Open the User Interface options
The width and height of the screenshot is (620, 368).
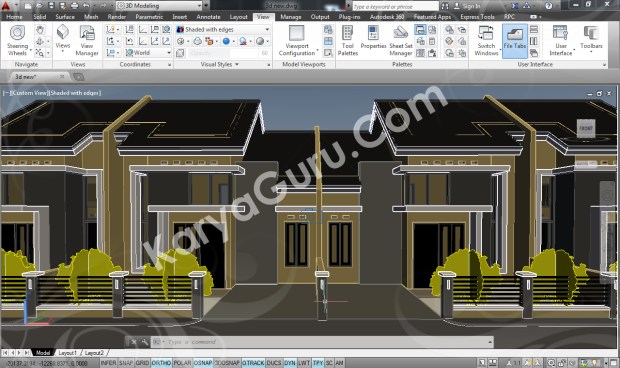click(x=560, y=41)
